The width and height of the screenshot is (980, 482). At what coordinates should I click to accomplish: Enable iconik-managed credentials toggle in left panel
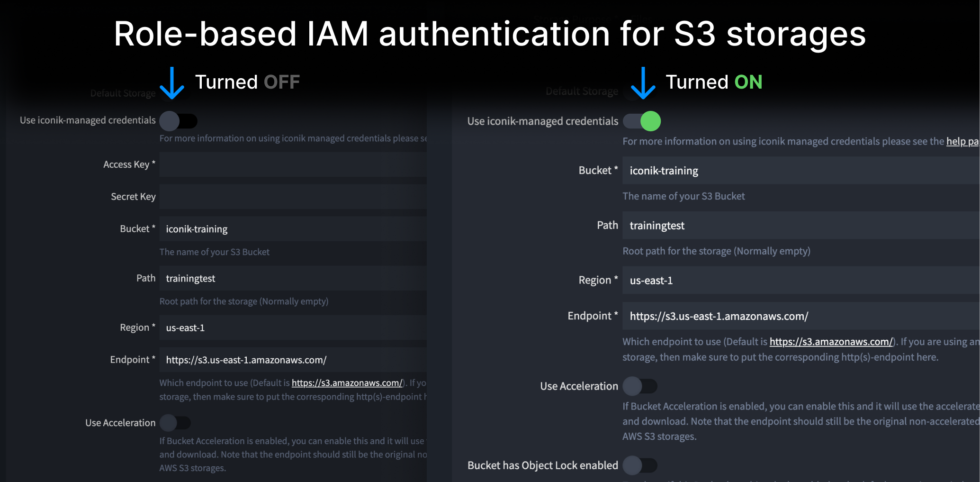pyautogui.click(x=178, y=121)
